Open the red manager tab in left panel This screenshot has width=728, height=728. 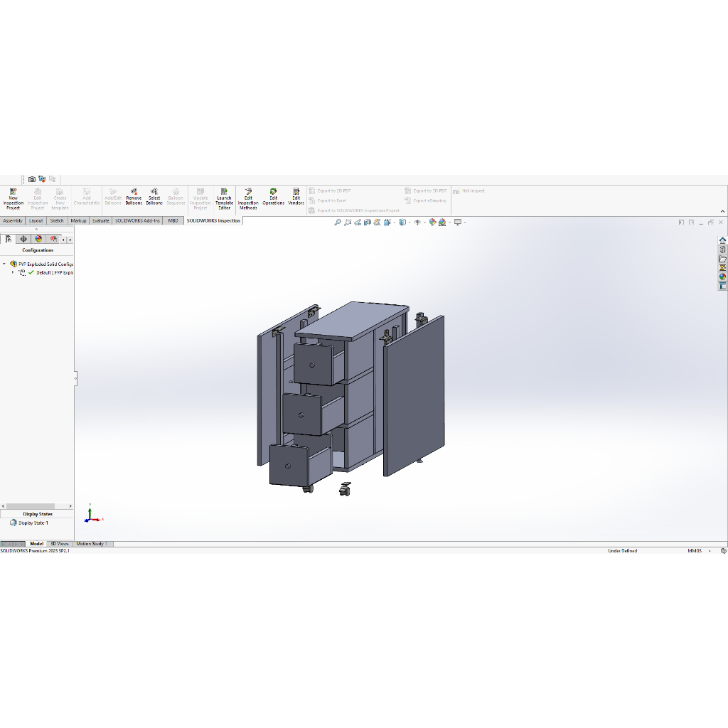click(x=54, y=239)
